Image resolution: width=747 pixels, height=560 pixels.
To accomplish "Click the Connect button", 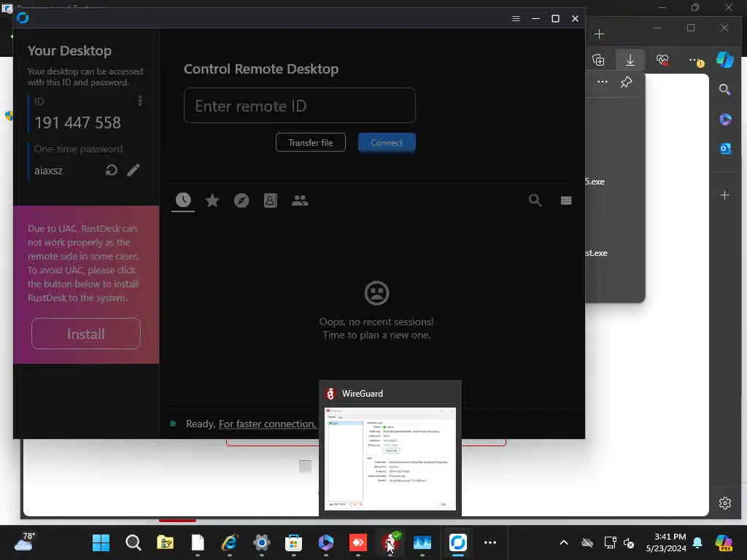I will tap(387, 142).
